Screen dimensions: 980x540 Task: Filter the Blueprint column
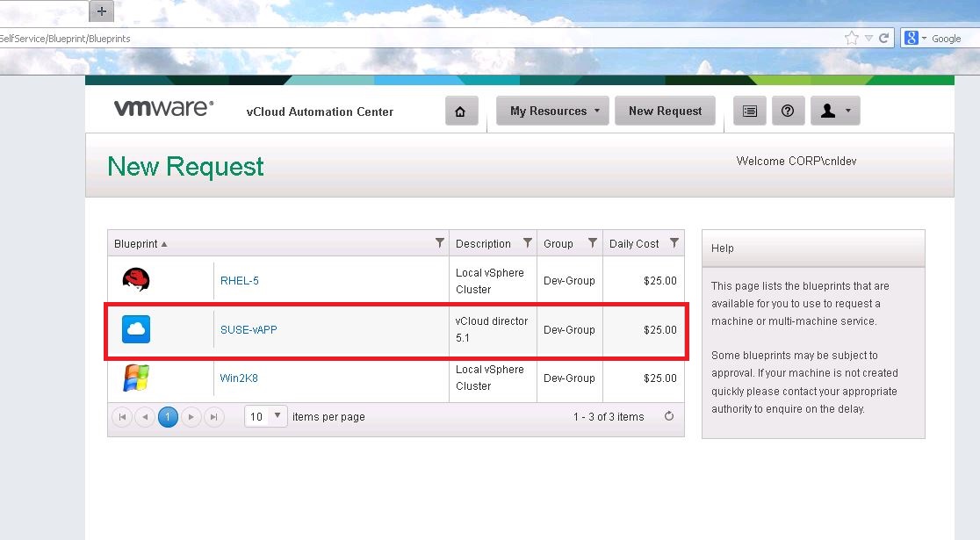click(439, 242)
